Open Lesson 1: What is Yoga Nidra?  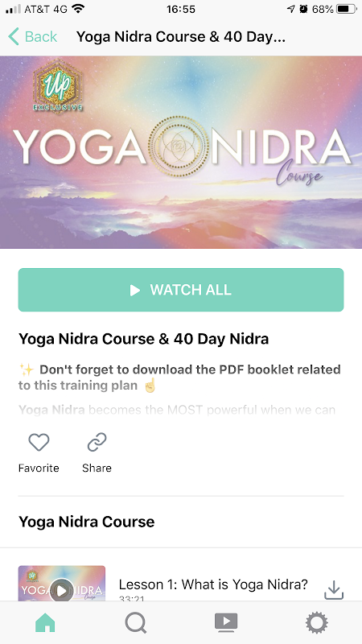[213, 584]
